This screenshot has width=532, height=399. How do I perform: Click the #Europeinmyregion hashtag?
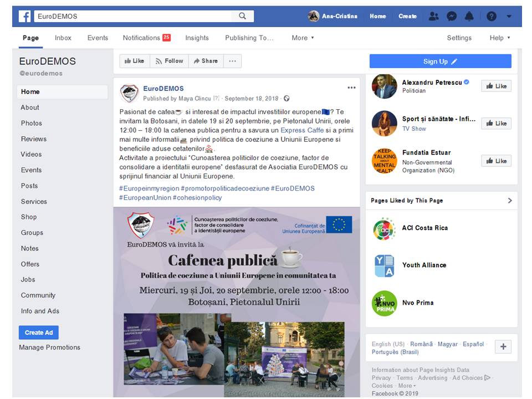pyautogui.click(x=149, y=188)
